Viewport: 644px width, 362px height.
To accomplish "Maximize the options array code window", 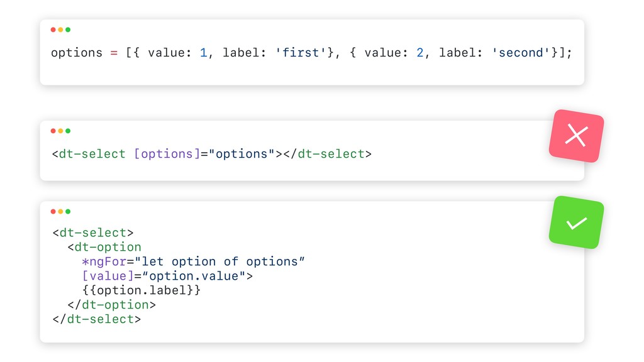I will 68,30.
